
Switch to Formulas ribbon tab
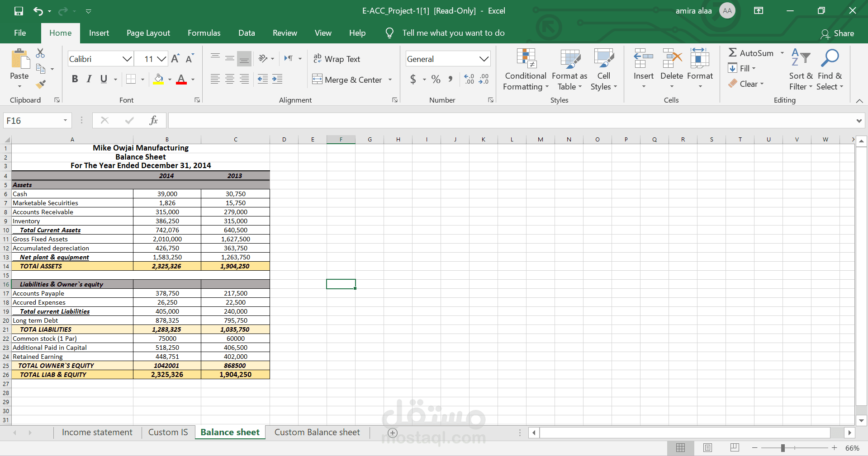click(204, 33)
